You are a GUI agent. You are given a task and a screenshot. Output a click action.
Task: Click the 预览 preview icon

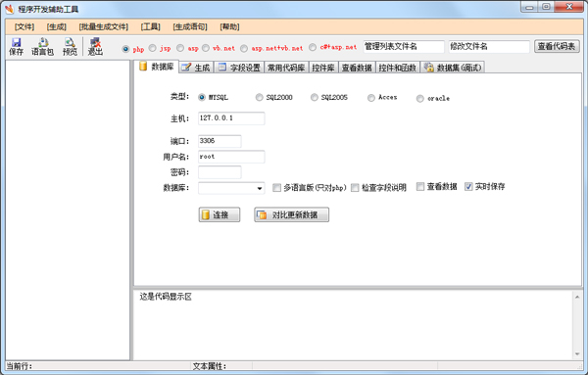pos(70,42)
